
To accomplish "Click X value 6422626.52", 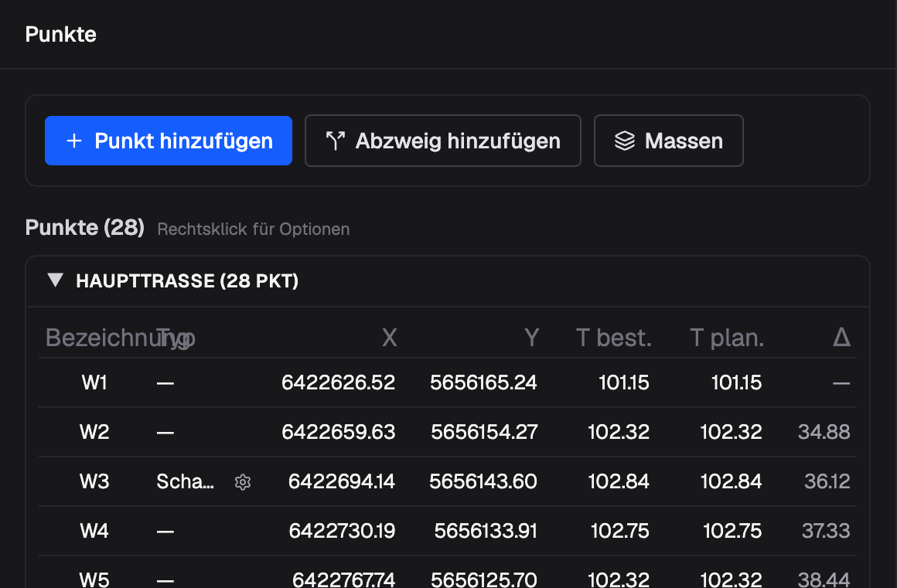I will [338, 382].
